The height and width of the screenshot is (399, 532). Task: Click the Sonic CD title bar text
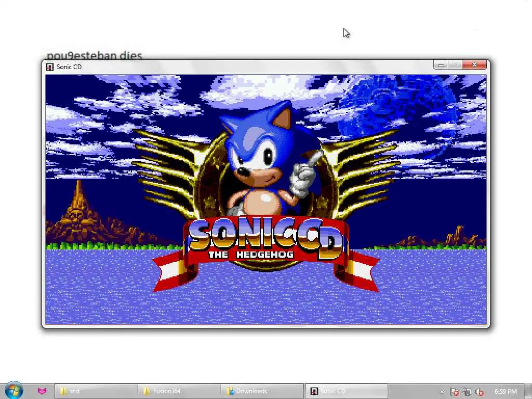pos(69,67)
